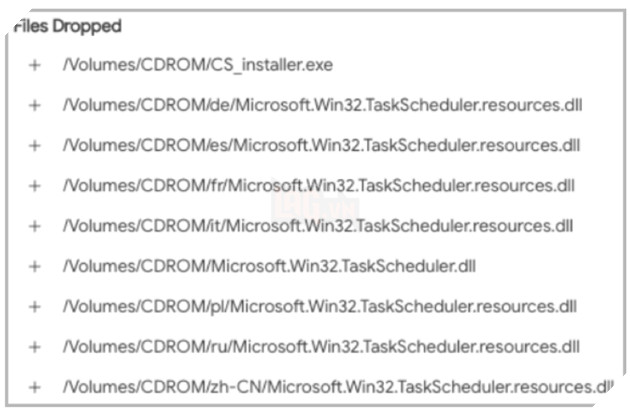Image resolution: width=630 pixels, height=410 pixels.
Task: Click plus icon beside pl resources.dll path
Action: tap(35, 306)
